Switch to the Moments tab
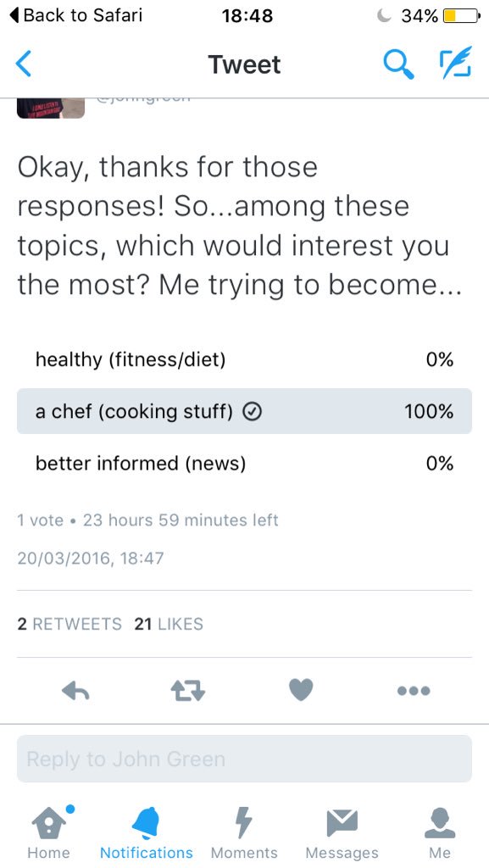 pyautogui.click(x=244, y=832)
